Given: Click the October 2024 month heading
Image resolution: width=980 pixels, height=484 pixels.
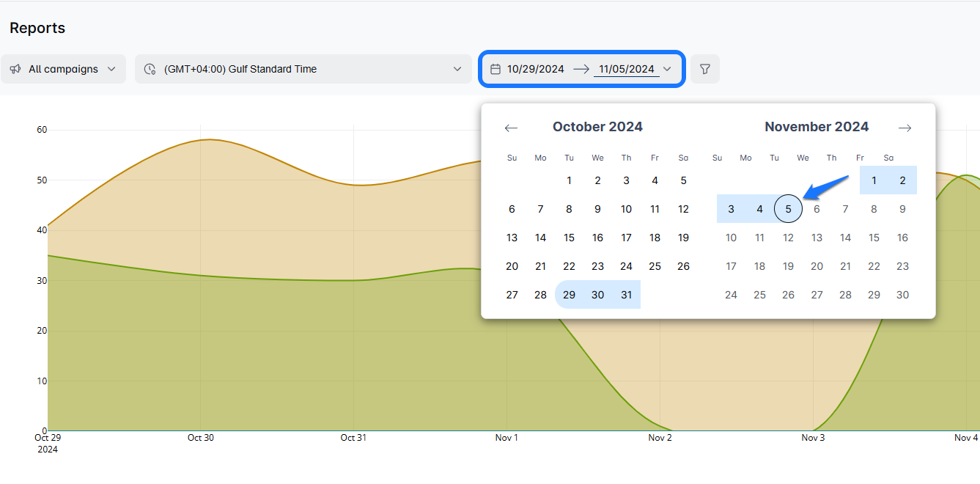Looking at the screenshot, I should pos(597,127).
